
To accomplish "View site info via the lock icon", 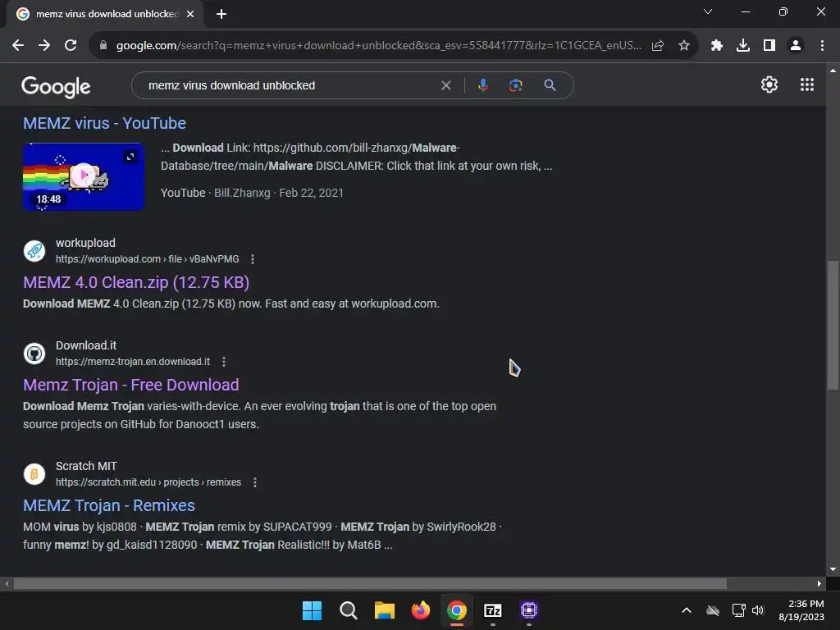I will 103,46.
